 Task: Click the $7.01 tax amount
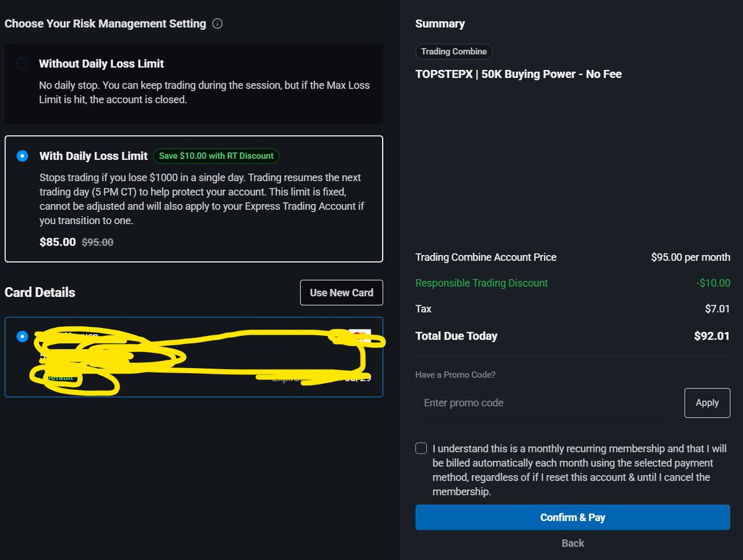[717, 309]
